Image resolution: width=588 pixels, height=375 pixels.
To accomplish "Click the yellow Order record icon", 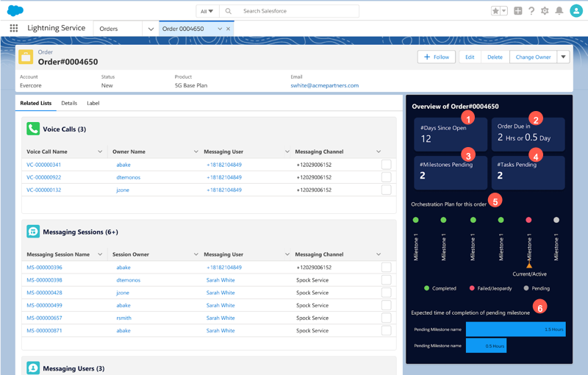I will [26, 57].
